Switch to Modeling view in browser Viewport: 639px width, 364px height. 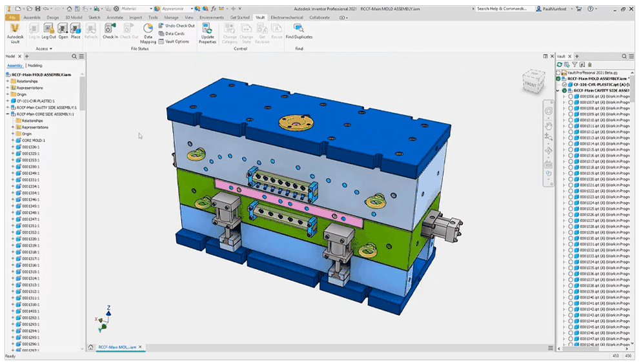(x=35, y=65)
